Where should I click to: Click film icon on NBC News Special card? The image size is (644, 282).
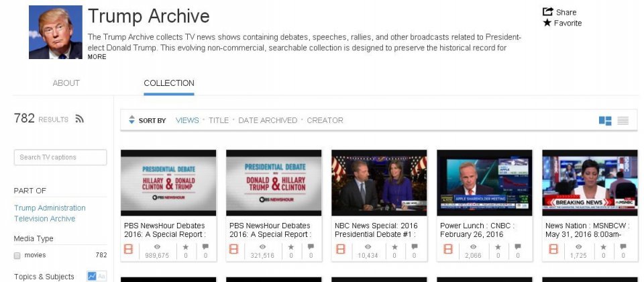[x=341, y=248]
